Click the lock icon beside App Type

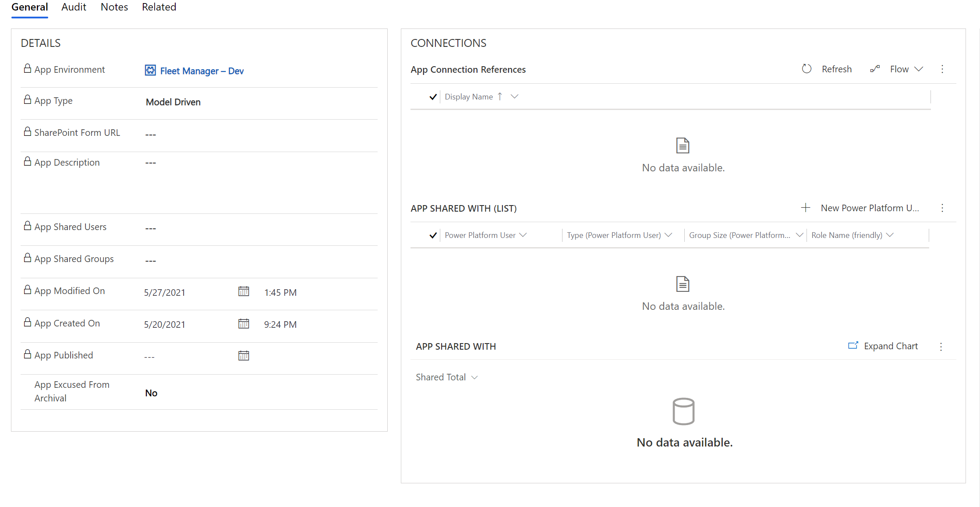click(28, 99)
